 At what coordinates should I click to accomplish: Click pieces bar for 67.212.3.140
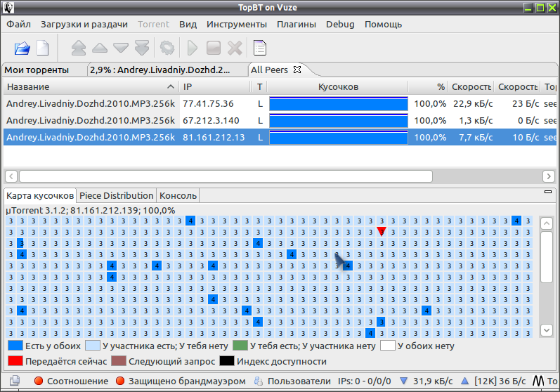(338, 121)
